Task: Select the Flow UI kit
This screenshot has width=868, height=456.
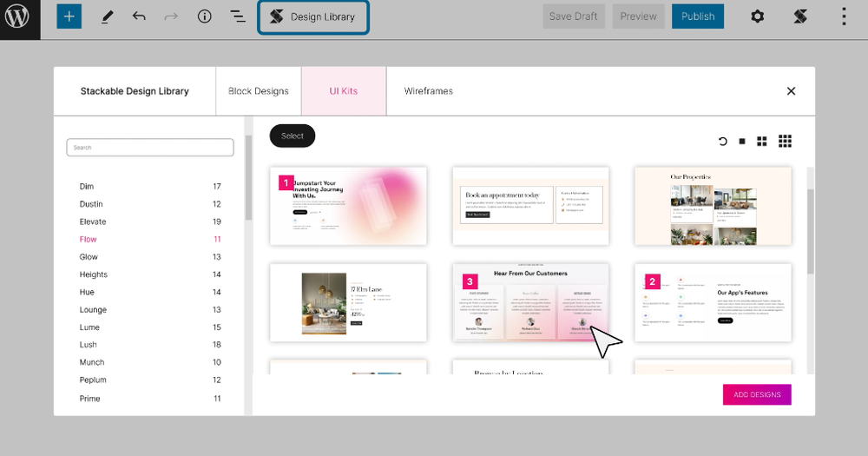Action: pos(150,240)
